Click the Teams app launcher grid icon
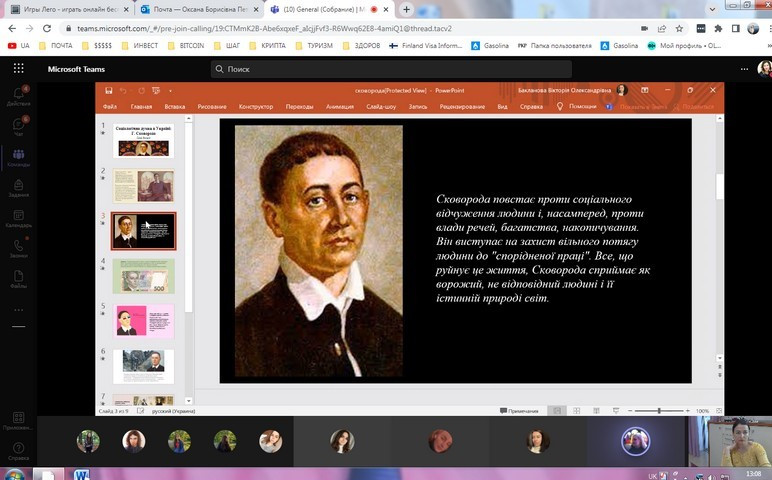Screen dimensions: 772x480 pos(18,69)
